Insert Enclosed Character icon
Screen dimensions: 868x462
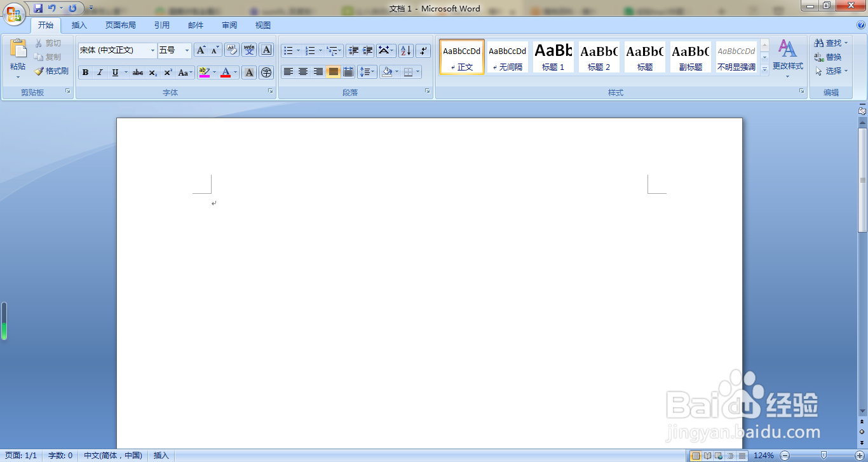[266, 72]
